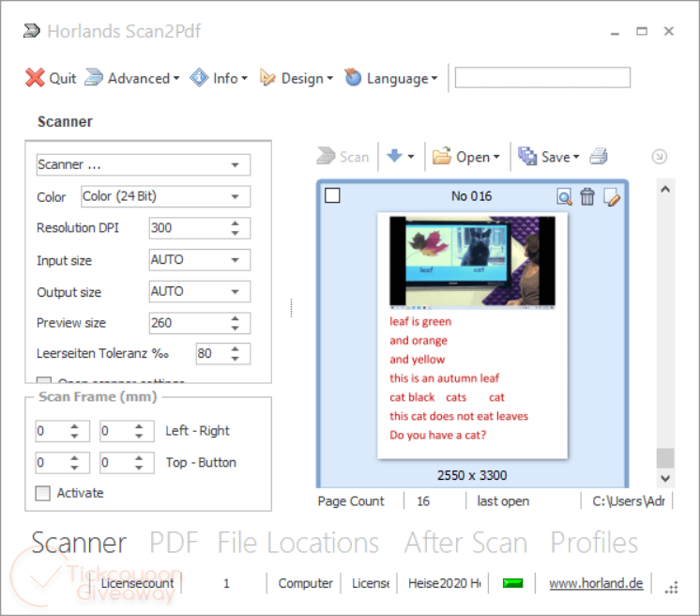Switch to the After Scan tab

point(465,543)
